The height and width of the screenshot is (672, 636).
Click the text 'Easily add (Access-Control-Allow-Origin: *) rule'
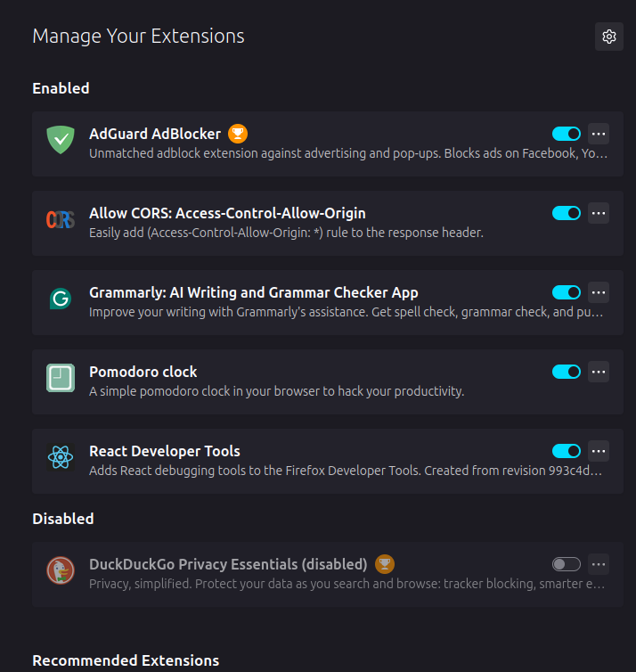point(286,233)
